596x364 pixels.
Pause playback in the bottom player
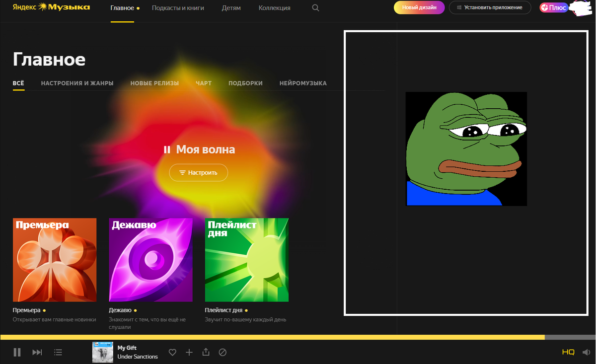click(x=17, y=352)
